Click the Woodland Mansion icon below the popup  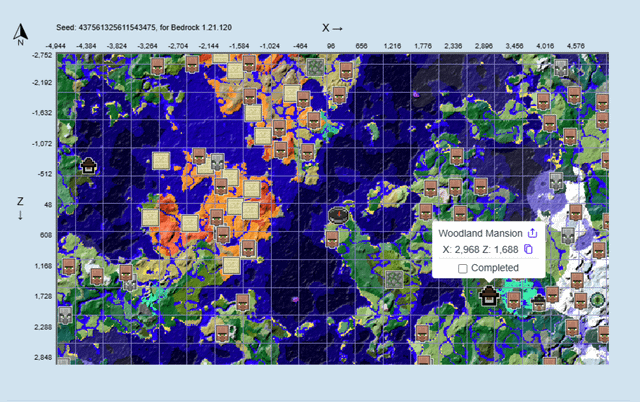[489, 295]
